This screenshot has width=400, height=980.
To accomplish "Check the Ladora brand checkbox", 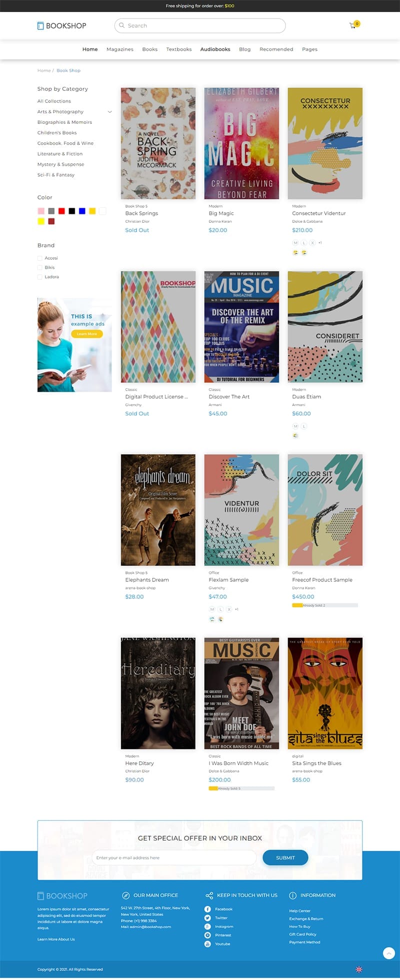I will click(40, 277).
